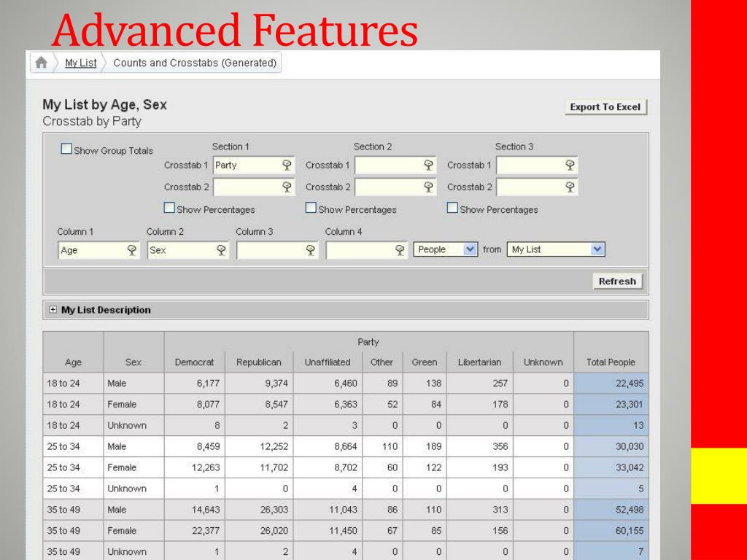Click Libertarian count 257
Viewport: 747px width, 560px height.
click(500, 384)
